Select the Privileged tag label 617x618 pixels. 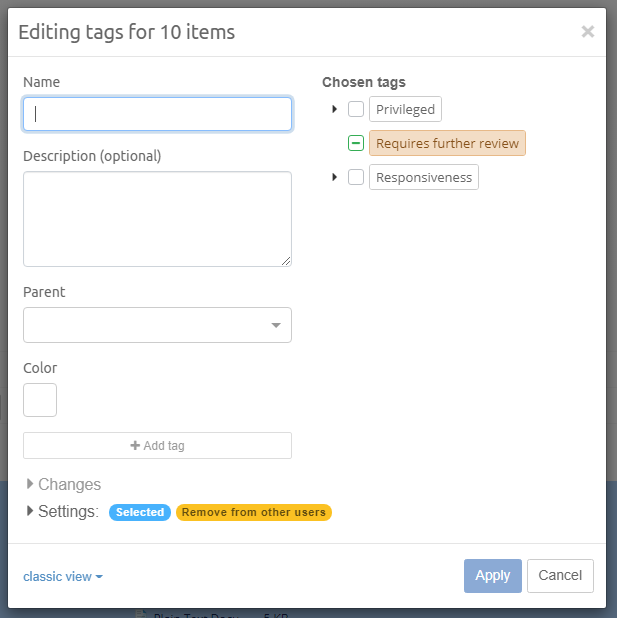(x=405, y=109)
